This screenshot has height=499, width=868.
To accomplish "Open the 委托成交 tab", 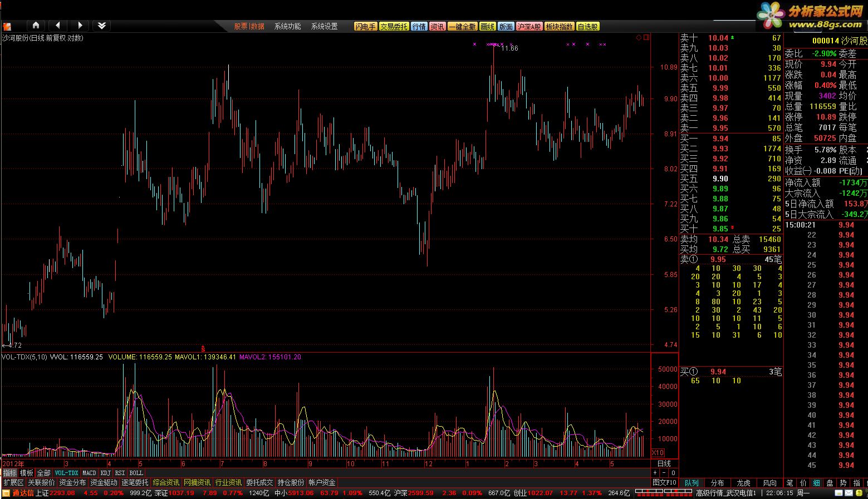I will (259, 482).
